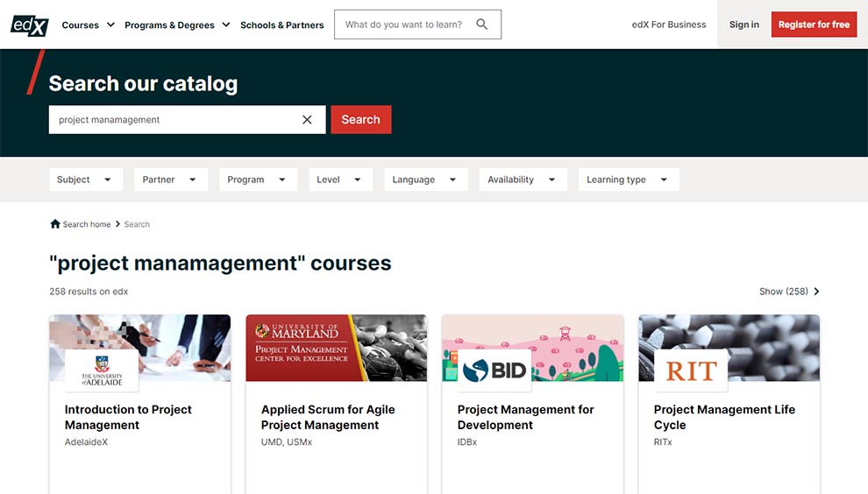Viewport: 868px width, 494px height.
Task: Open the Program filter dropdown
Action: (x=258, y=180)
